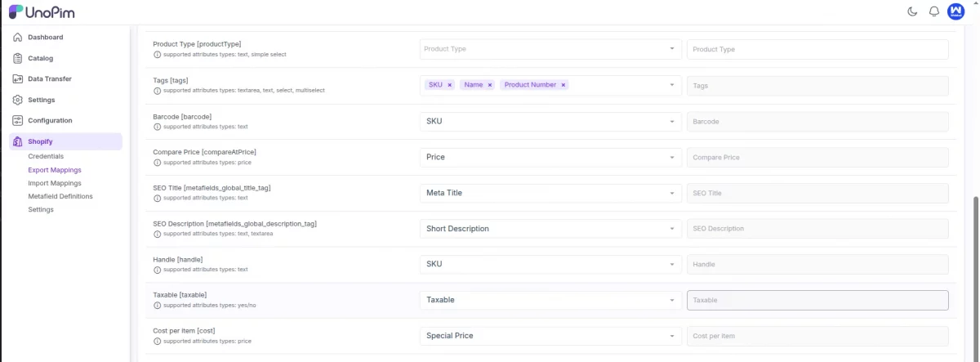Click Shopify bag icon
The height and width of the screenshot is (362, 980).
[17, 141]
